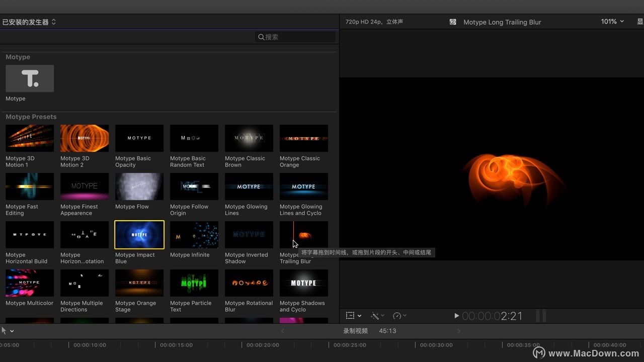Go back in timeline history

(282, 331)
